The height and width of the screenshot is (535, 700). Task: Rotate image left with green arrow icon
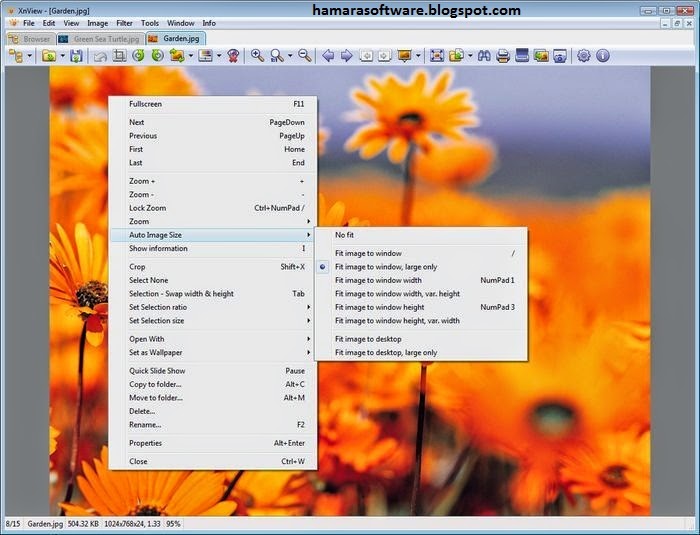point(138,56)
